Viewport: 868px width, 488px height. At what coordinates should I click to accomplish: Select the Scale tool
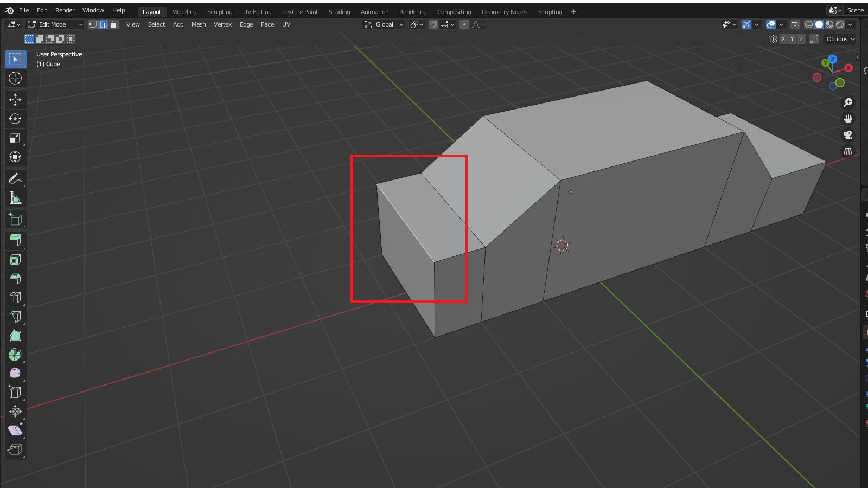(15, 138)
